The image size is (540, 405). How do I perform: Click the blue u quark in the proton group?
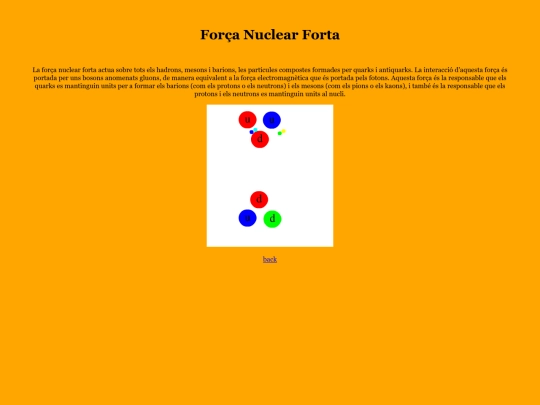[272, 120]
